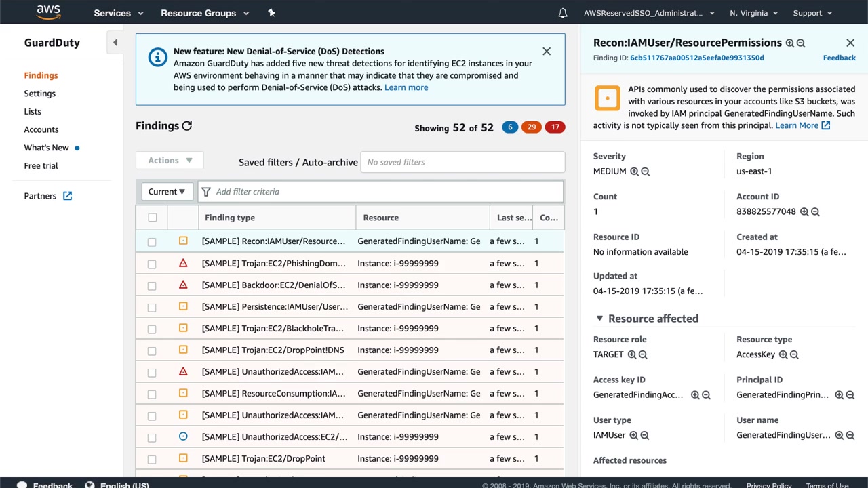Click zoom-out filter icon beside Account ID
The image size is (868, 488).
[815, 211]
